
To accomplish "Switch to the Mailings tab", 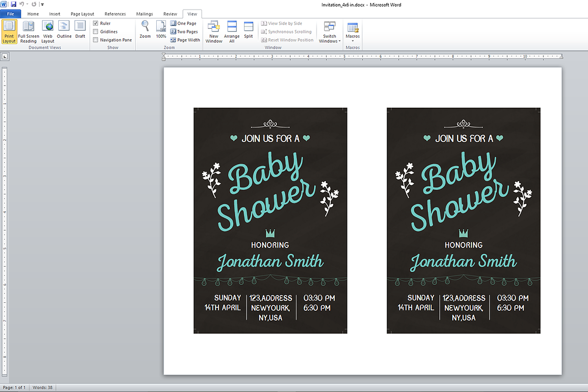I will pyautogui.click(x=145, y=14).
